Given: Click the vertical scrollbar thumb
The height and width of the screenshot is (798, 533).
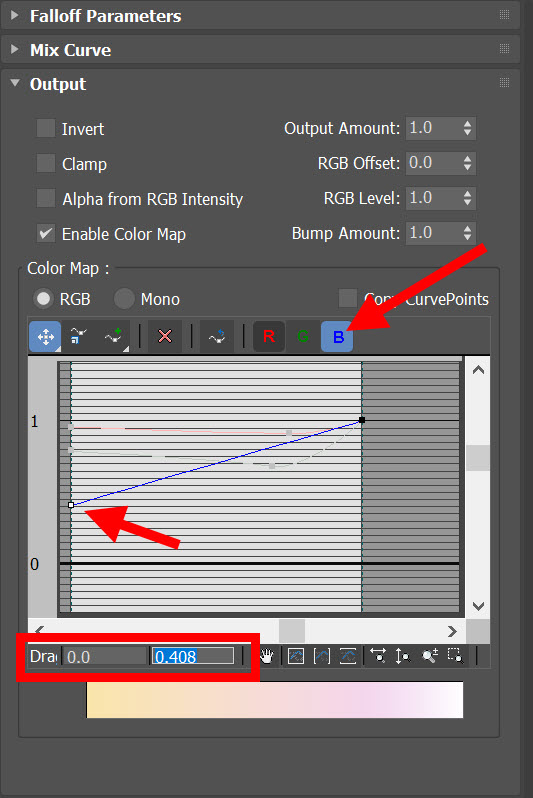Looking at the screenshot, I should (x=478, y=458).
